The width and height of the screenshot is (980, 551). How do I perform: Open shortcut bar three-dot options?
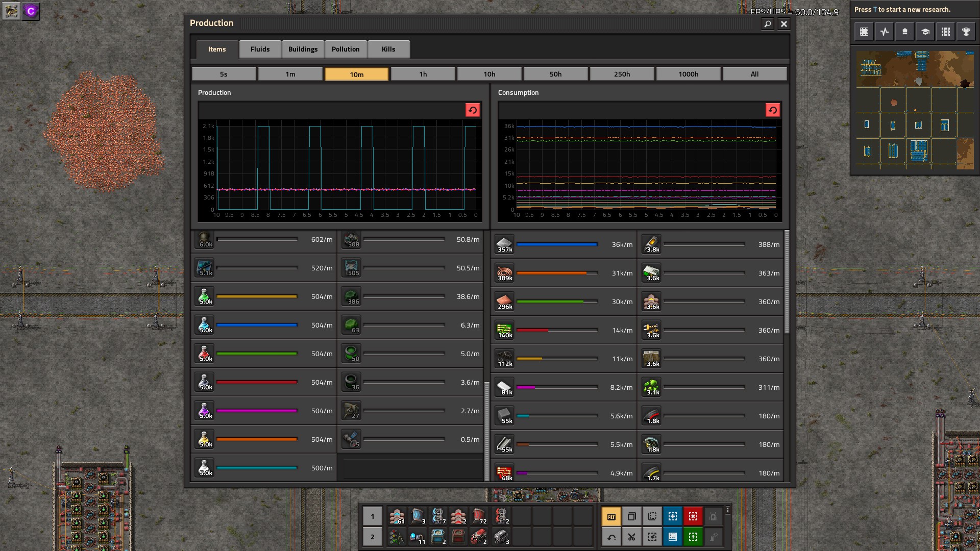[x=728, y=510]
